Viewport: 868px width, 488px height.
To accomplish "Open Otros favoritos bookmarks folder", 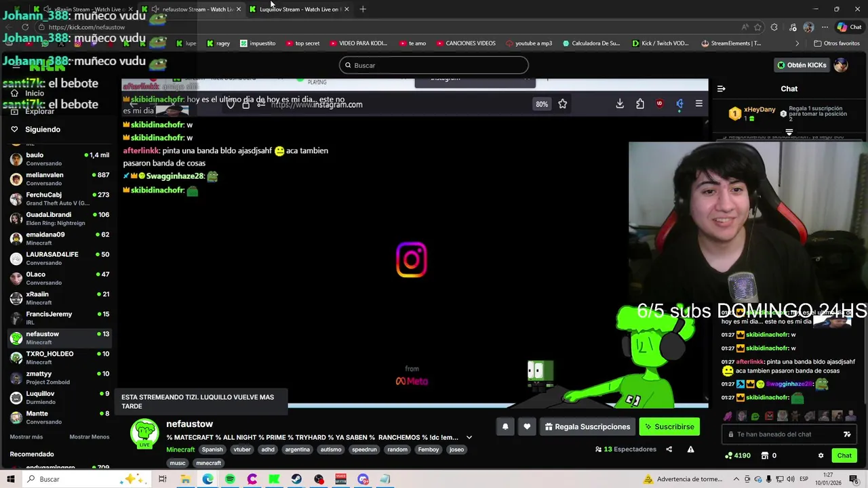I will coord(837,43).
